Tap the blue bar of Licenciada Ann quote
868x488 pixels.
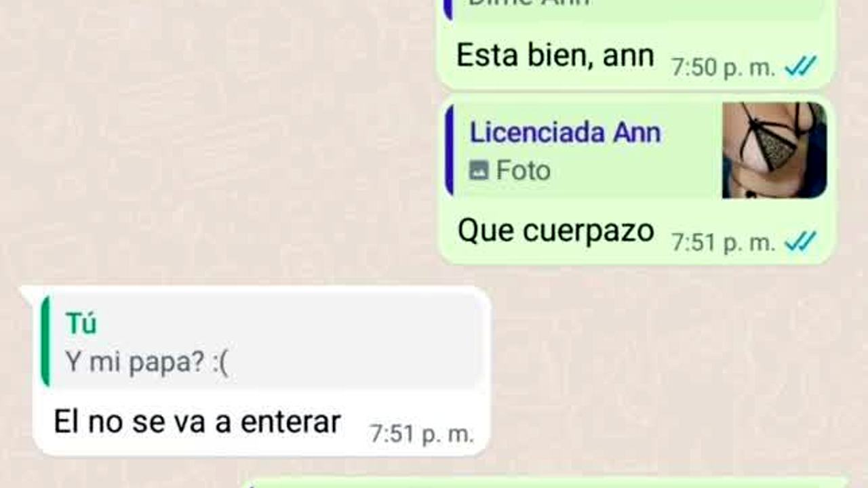point(449,150)
